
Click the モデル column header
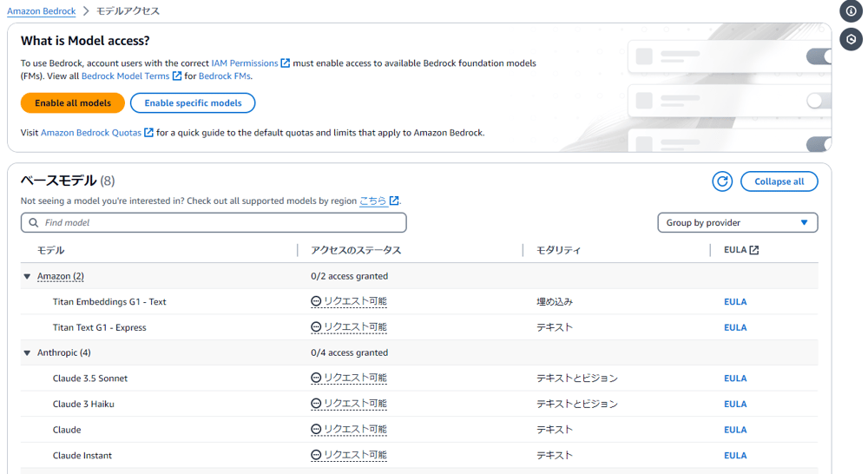pos(51,250)
